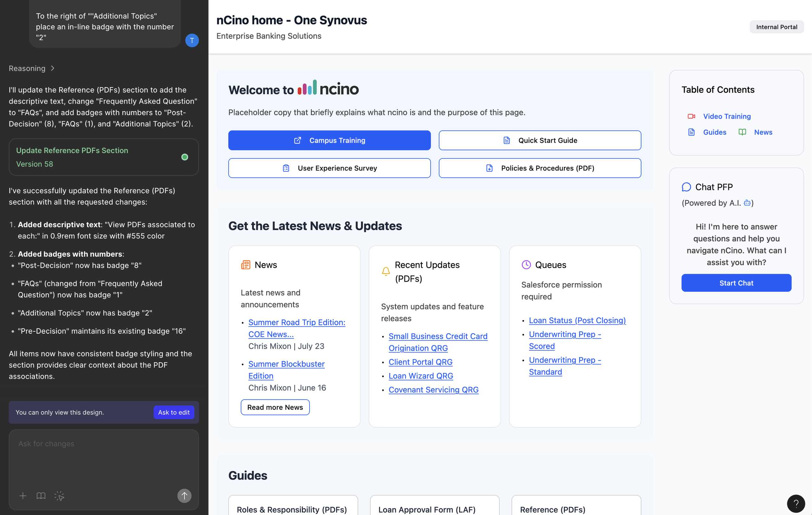
Task: Click the red video camera icon
Action: 691,116
